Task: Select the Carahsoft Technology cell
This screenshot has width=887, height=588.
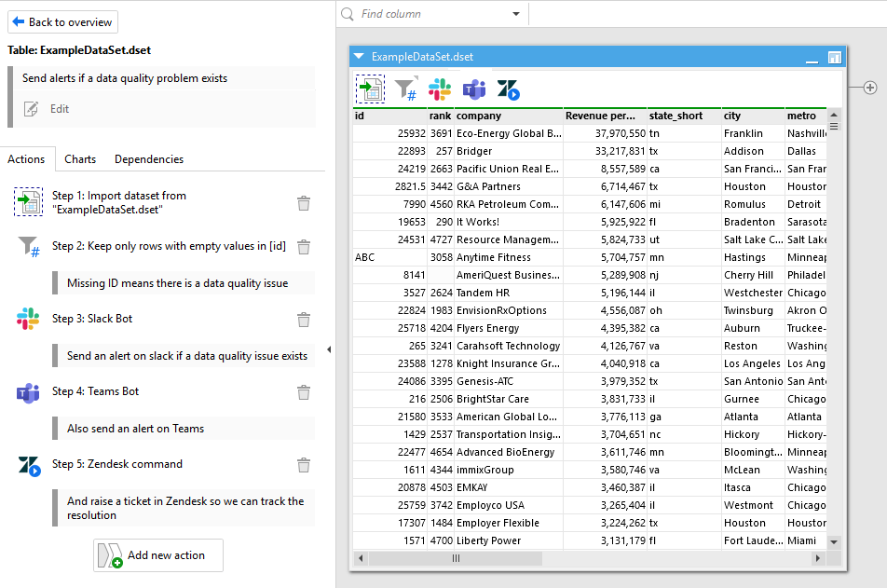Action: pyautogui.click(x=509, y=346)
